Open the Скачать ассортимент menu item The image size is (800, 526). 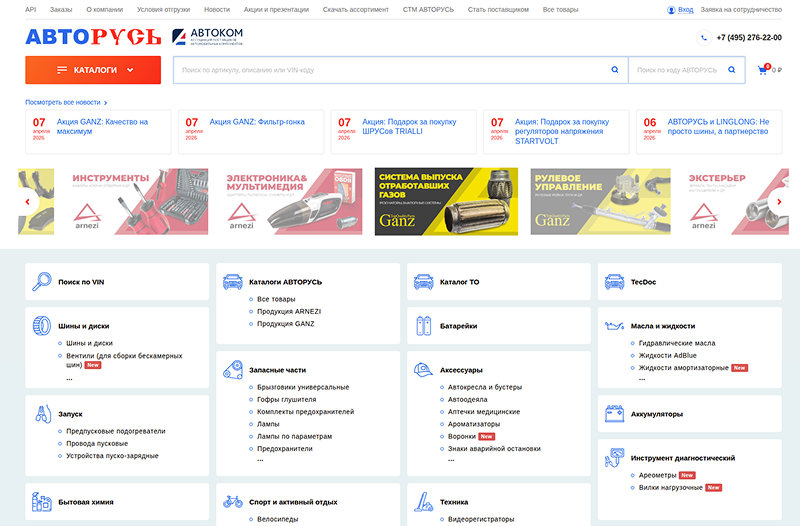tap(356, 10)
